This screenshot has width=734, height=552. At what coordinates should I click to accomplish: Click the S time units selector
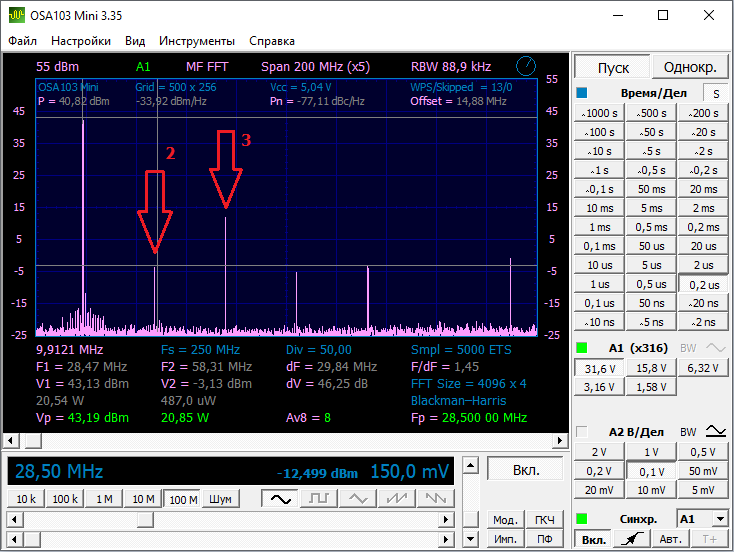[716, 93]
